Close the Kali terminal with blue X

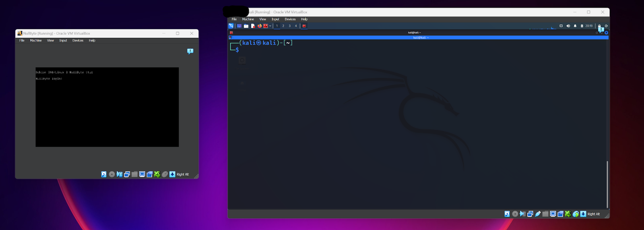point(606,33)
